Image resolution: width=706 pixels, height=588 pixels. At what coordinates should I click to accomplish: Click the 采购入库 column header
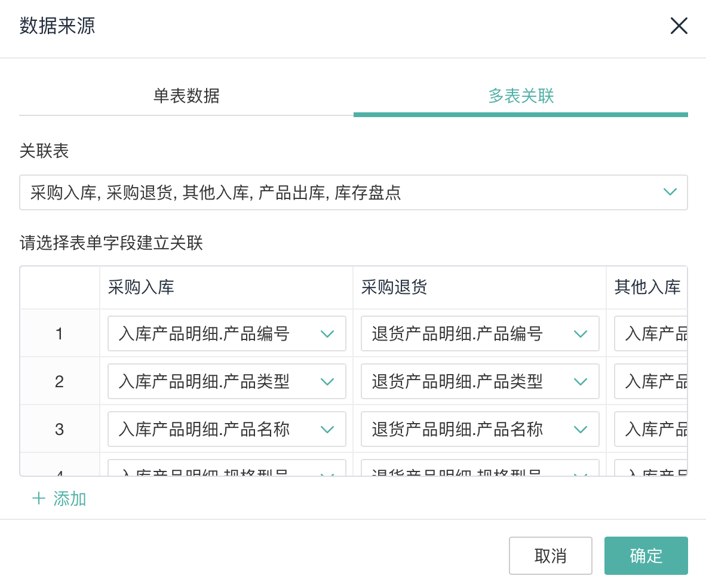click(141, 287)
